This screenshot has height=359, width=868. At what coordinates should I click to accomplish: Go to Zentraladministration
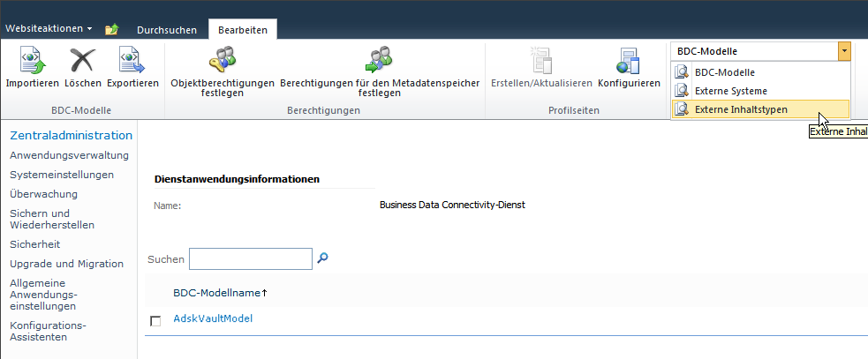click(71, 136)
